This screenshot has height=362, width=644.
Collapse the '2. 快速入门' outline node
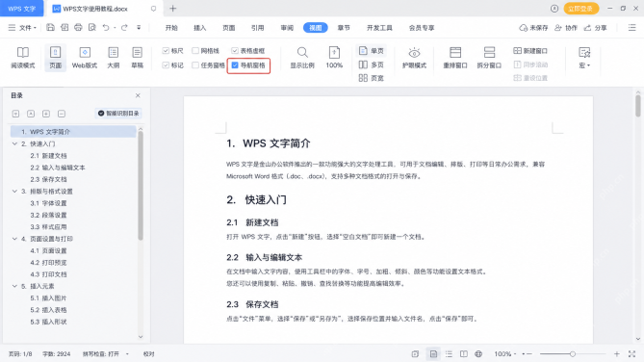coord(14,143)
